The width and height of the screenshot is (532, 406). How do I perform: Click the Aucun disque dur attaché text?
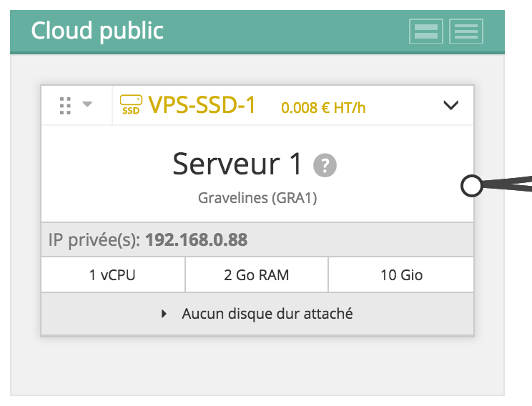click(x=267, y=314)
